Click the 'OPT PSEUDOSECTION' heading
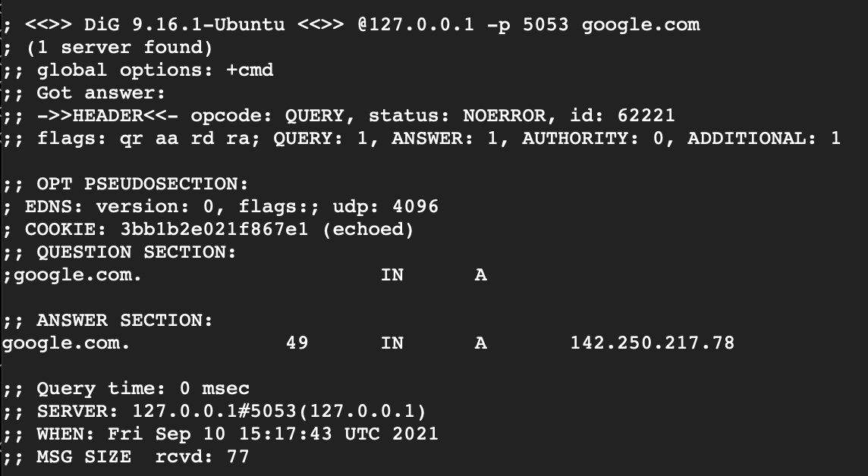 point(143,183)
